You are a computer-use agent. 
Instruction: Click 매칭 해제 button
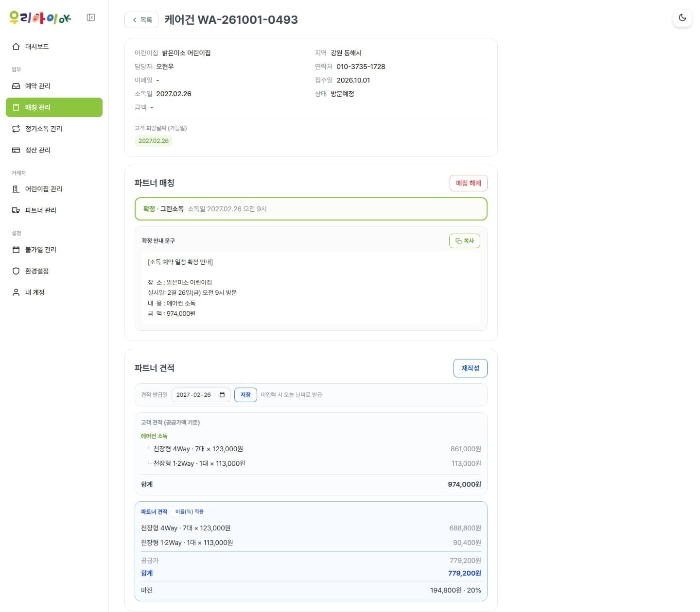pos(468,183)
